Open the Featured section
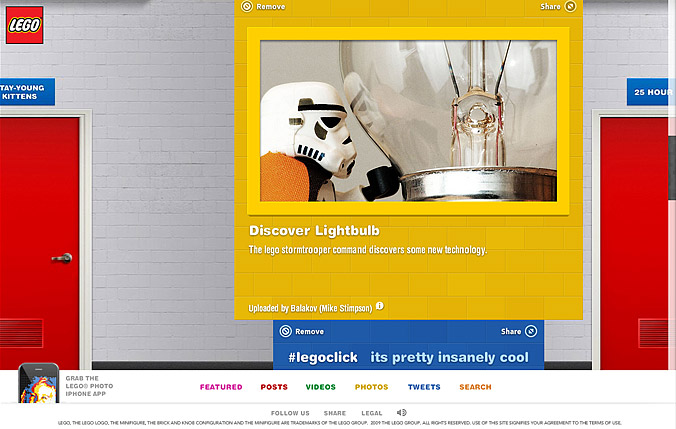Viewport: 676px width, 429px height. point(221,387)
